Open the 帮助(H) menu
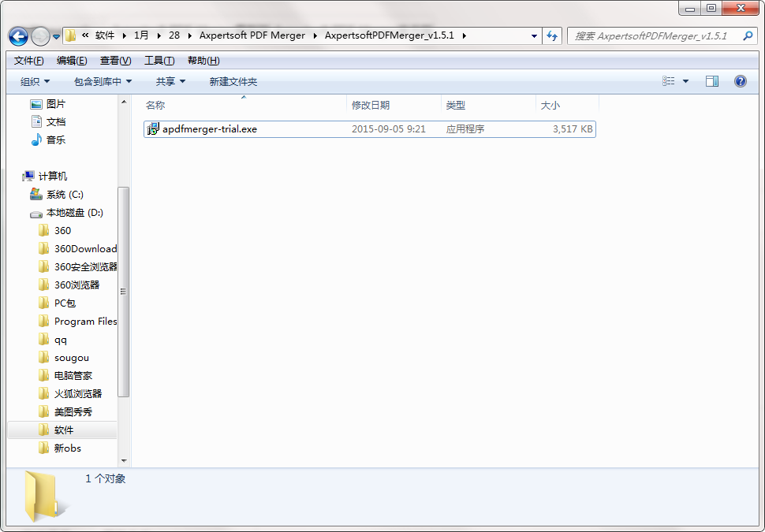 pyautogui.click(x=203, y=61)
